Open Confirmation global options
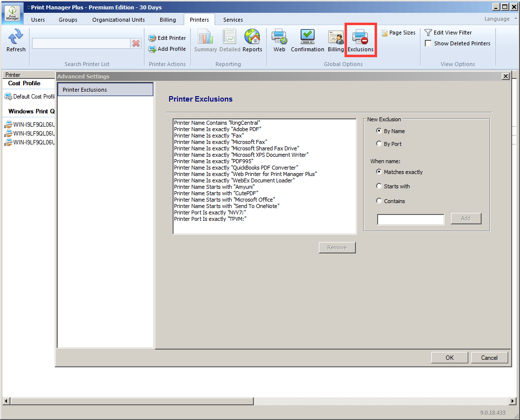This screenshot has width=520, height=420. click(x=308, y=40)
